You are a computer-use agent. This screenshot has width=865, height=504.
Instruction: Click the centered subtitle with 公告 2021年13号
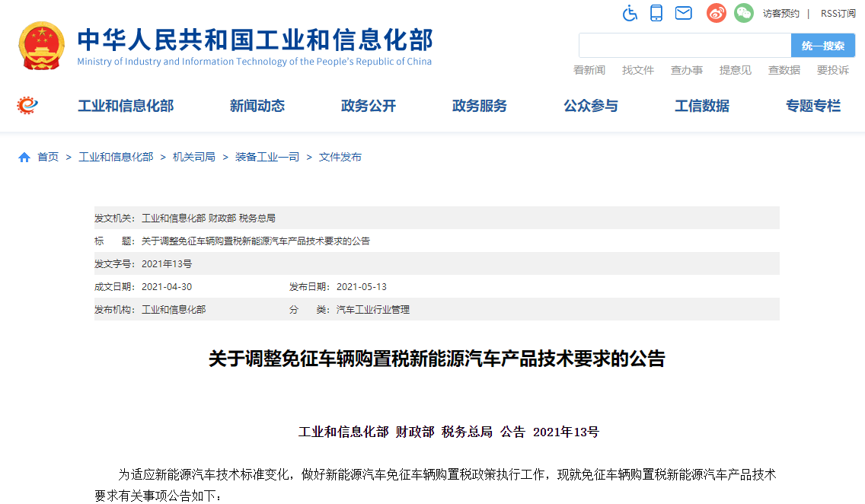(448, 432)
